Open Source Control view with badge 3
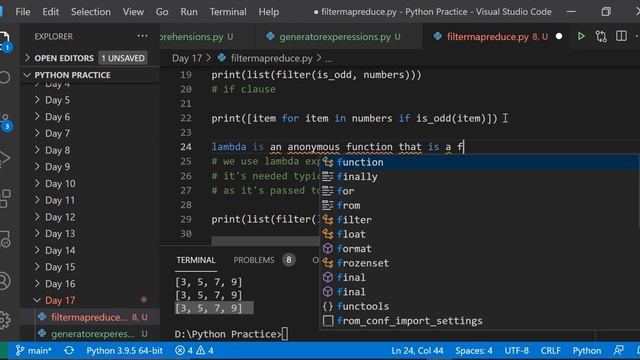 (5, 122)
